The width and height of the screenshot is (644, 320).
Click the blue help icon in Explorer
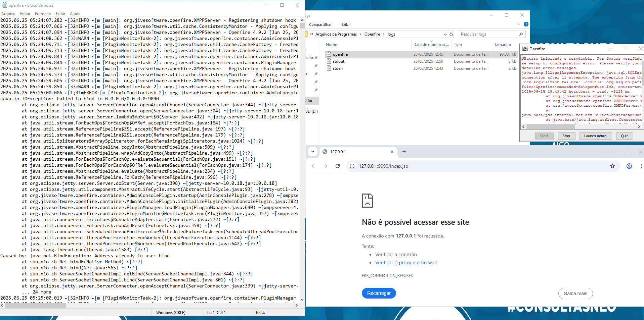[526, 24]
